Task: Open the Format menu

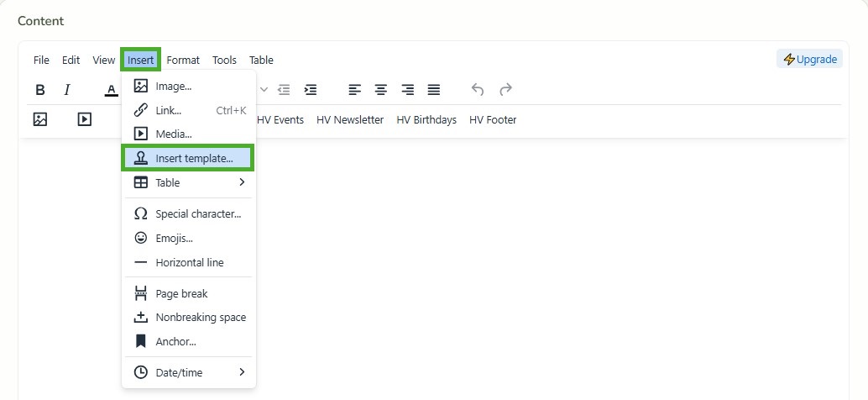Action: pos(183,60)
